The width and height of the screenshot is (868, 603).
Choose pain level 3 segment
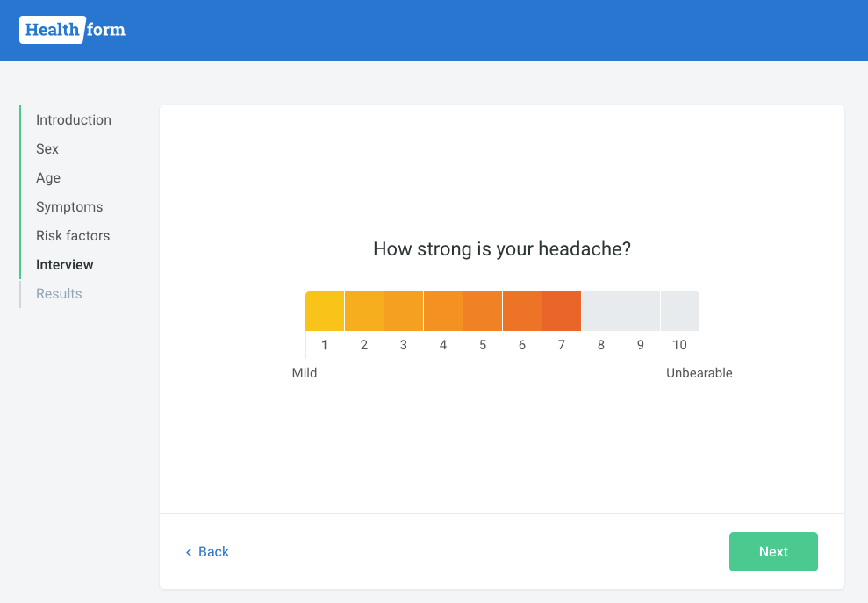pos(404,312)
